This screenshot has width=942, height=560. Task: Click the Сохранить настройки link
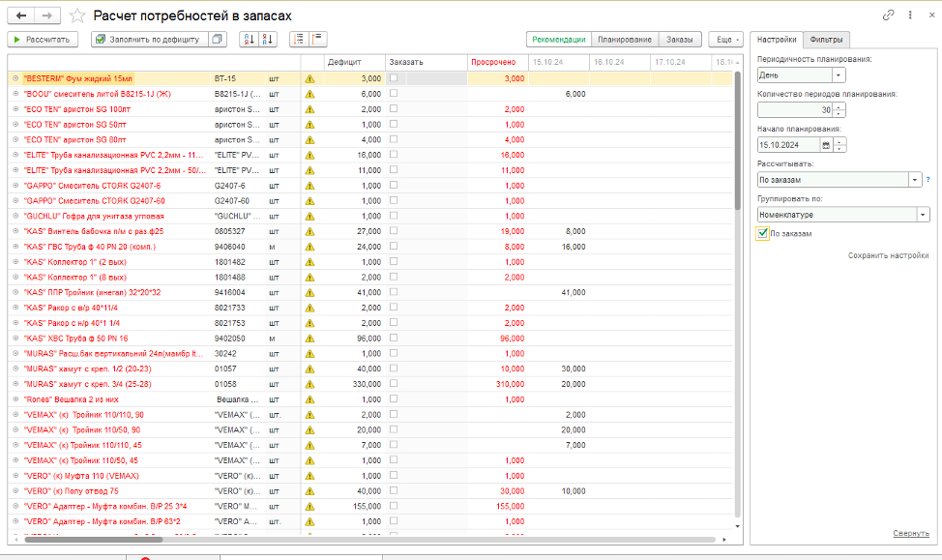(x=888, y=255)
